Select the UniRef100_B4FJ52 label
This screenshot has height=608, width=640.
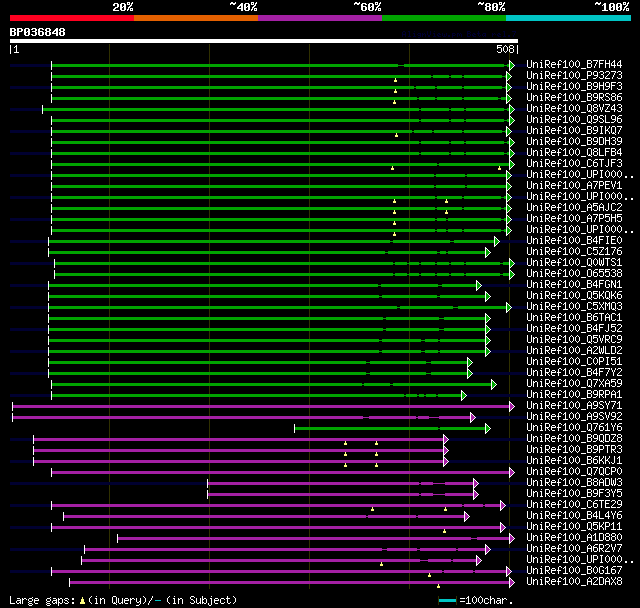(x=574, y=329)
